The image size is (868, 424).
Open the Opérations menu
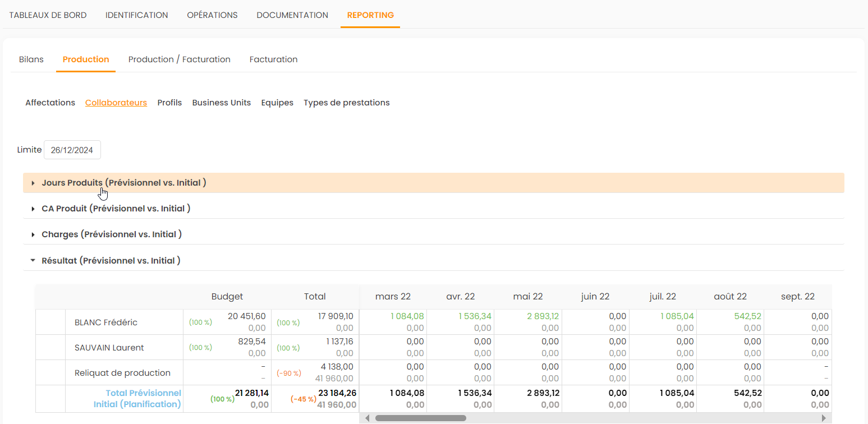[x=212, y=15]
